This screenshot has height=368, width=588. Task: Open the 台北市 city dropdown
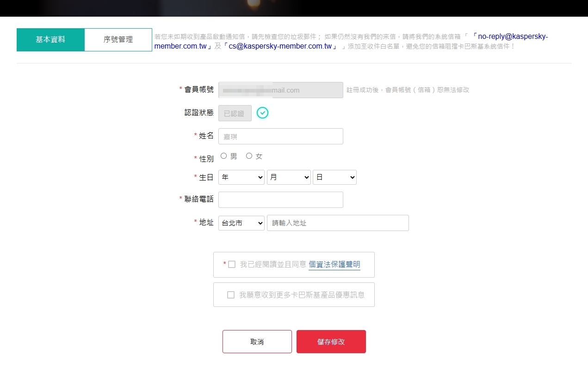(x=241, y=223)
